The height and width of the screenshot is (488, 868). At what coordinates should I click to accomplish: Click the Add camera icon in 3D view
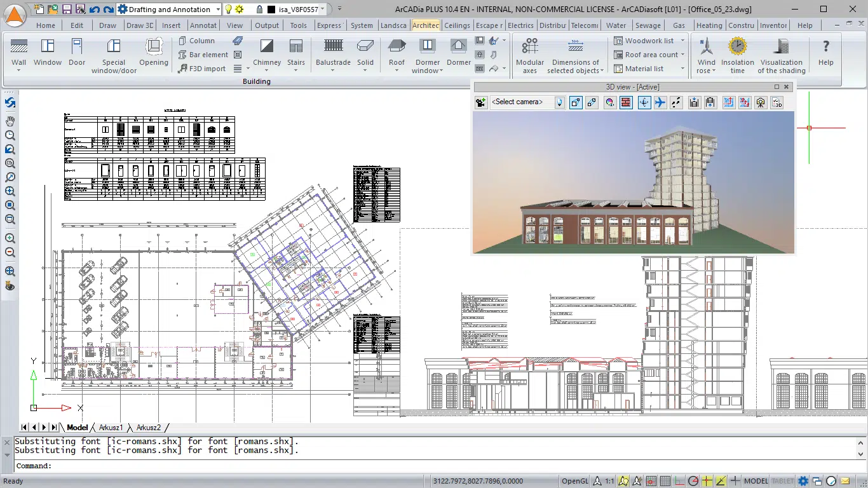coord(480,102)
